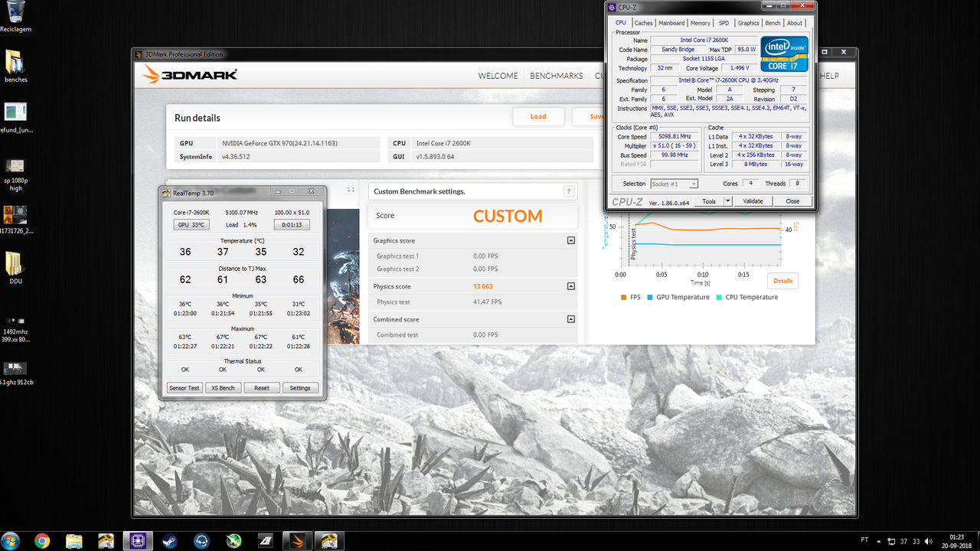Click the CPU-Z title bar icon
Image resolution: width=980 pixels, height=551 pixels.
(612, 8)
